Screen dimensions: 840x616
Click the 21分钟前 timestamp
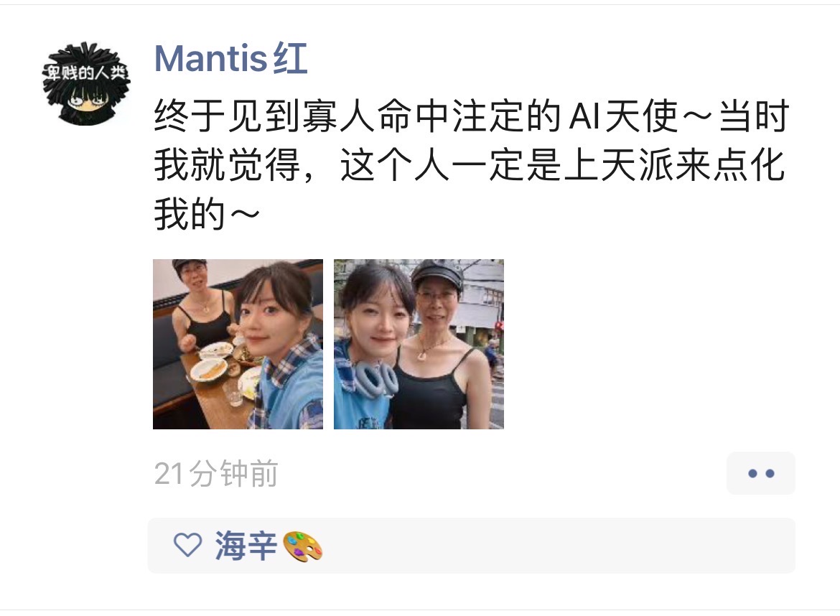[x=216, y=474]
